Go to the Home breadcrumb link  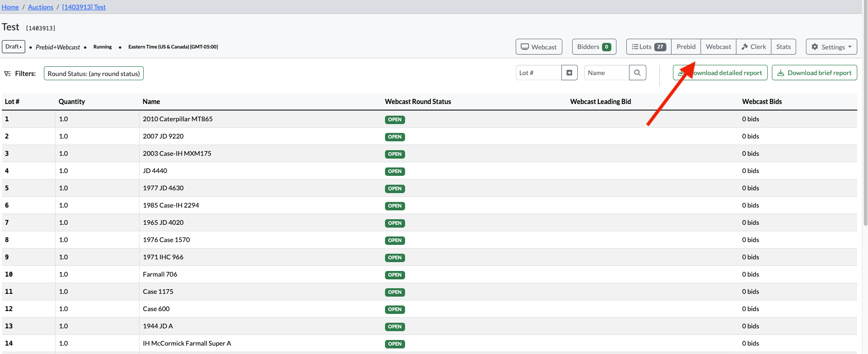tap(10, 7)
